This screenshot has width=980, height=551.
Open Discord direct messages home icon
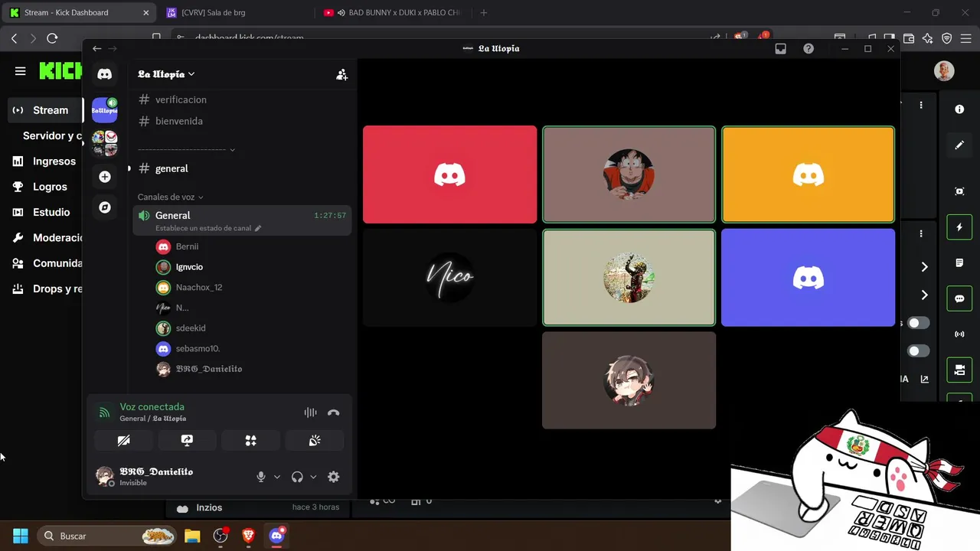pyautogui.click(x=105, y=74)
